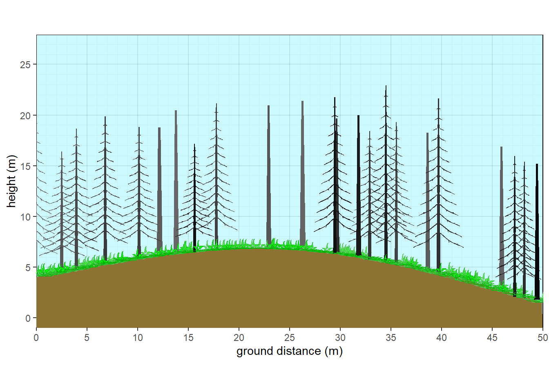Pick the 25 tick label on the ground distance axis
The height and width of the screenshot is (392, 549).
289,338
